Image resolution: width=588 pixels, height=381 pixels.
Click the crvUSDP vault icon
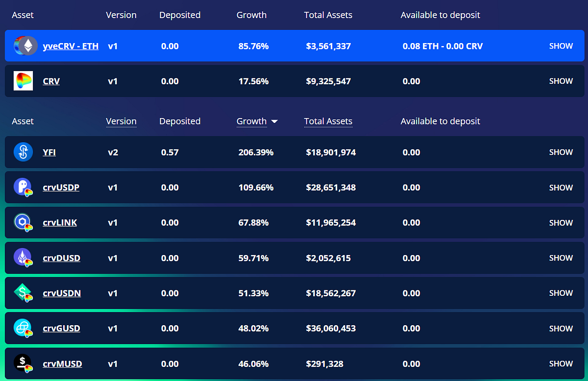[x=23, y=188]
